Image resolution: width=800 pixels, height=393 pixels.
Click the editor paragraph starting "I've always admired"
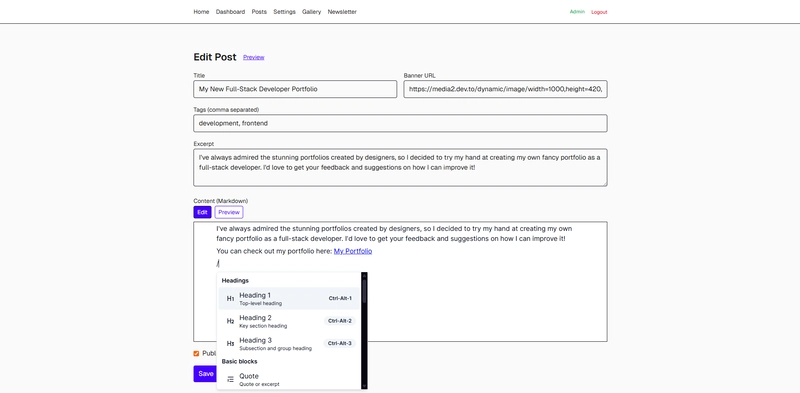tap(394, 233)
